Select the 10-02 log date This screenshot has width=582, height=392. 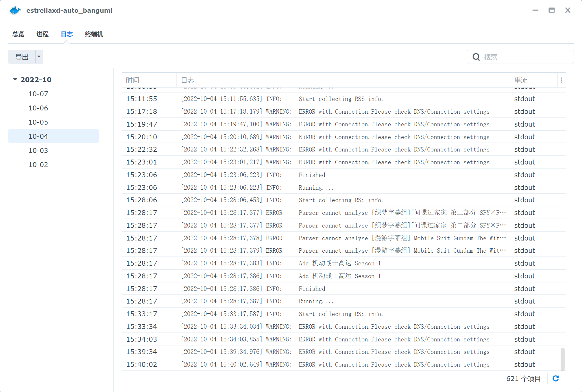[x=38, y=164]
